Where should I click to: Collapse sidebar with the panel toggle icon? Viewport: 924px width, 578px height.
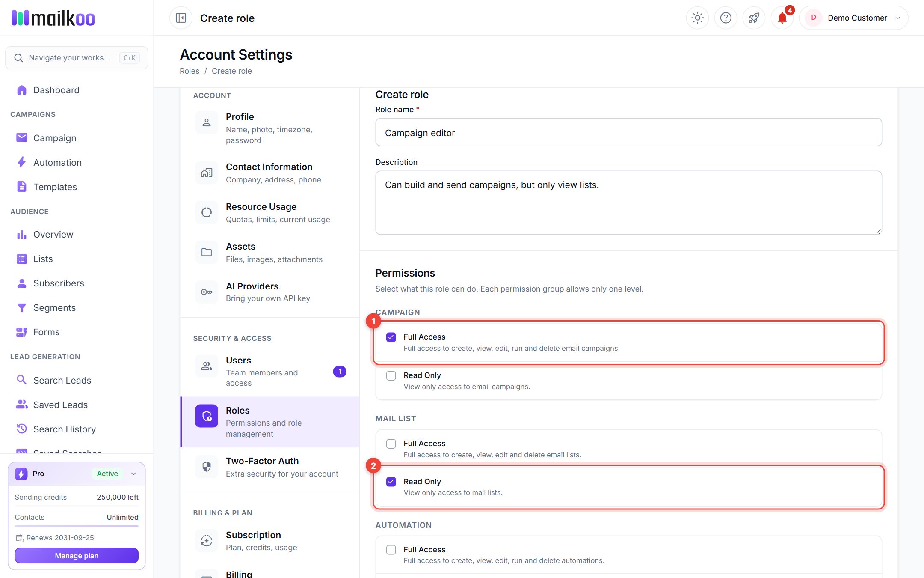[x=181, y=18]
